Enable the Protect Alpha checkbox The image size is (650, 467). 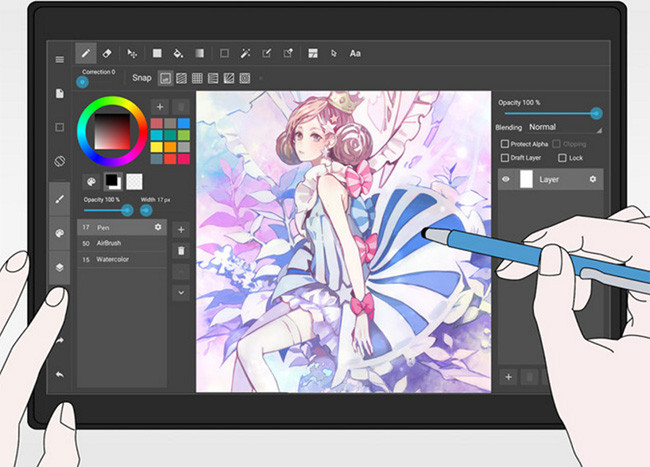(505, 144)
